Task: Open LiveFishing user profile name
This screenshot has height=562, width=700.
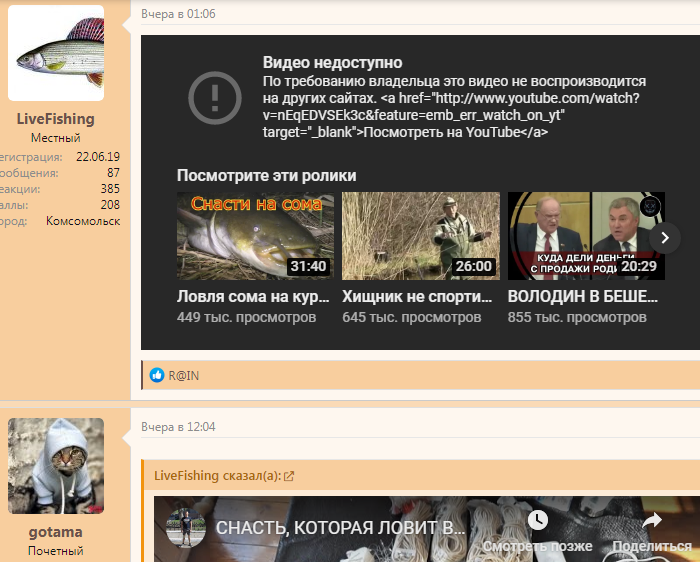Action: (56, 119)
